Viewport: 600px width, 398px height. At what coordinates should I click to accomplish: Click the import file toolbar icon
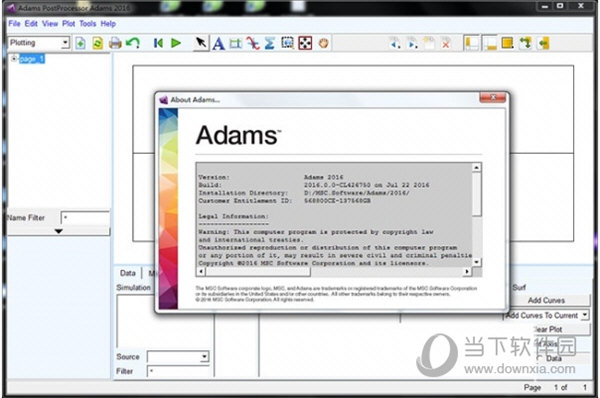coord(80,43)
